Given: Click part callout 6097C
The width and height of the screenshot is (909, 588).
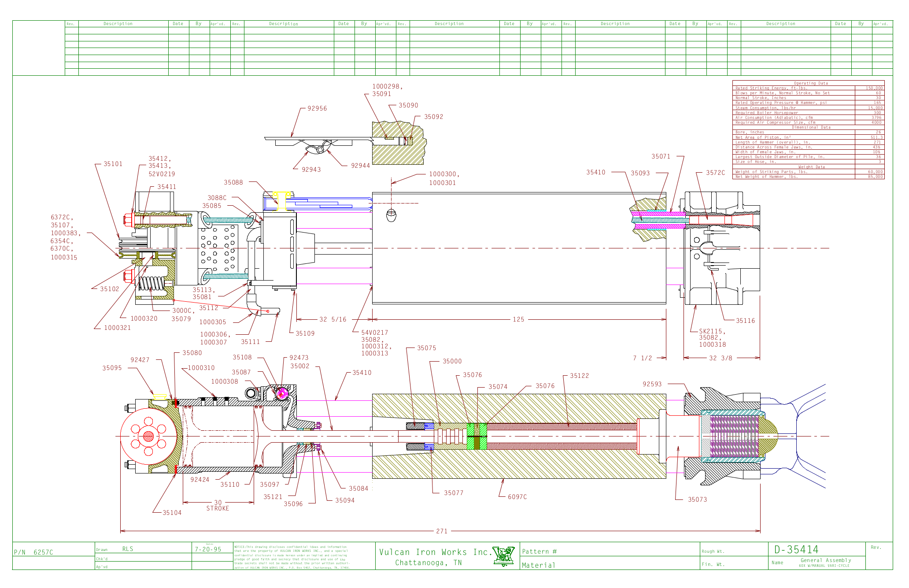Looking at the screenshot, I should (517, 497).
